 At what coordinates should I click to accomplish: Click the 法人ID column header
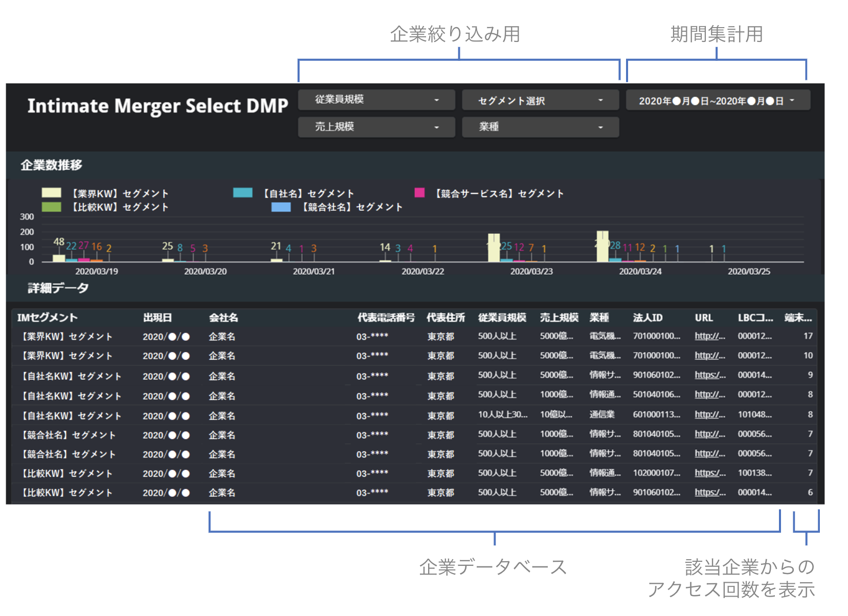click(648, 318)
